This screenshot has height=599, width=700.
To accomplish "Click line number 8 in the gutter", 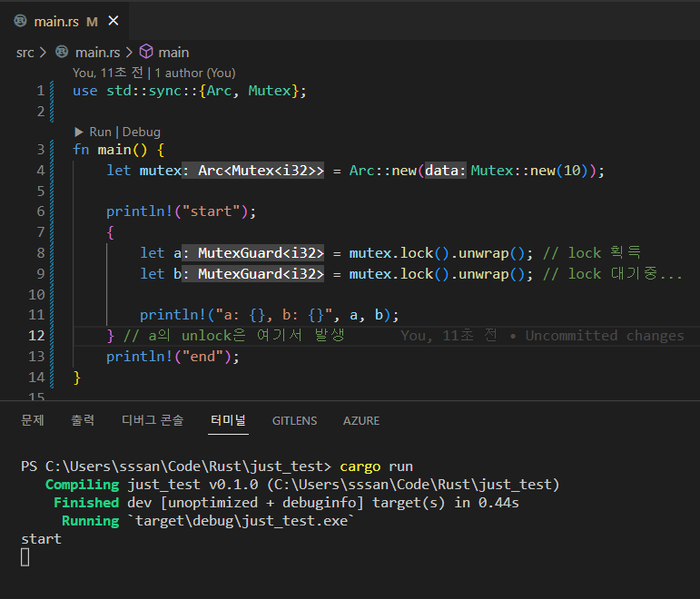I will tap(40, 252).
